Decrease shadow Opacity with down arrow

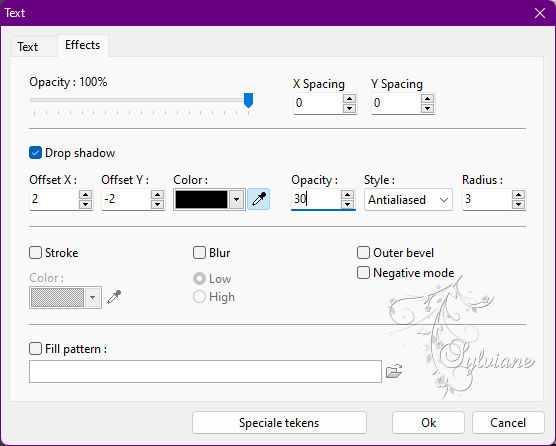click(x=348, y=204)
